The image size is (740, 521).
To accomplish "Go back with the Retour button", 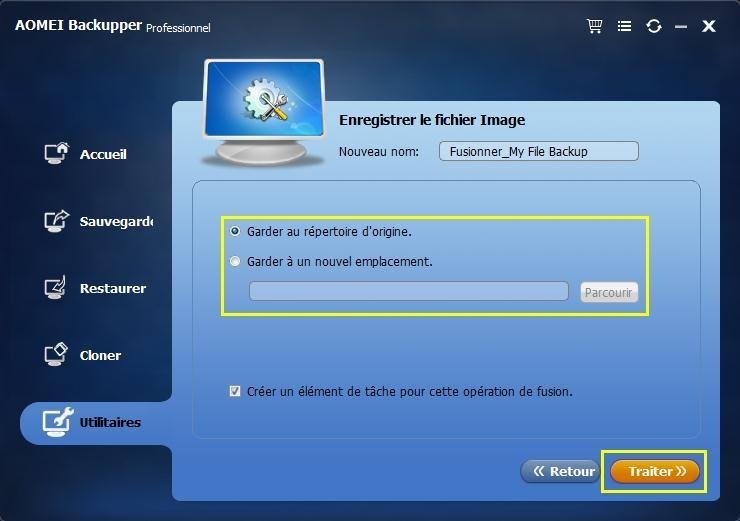I will click(560, 471).
